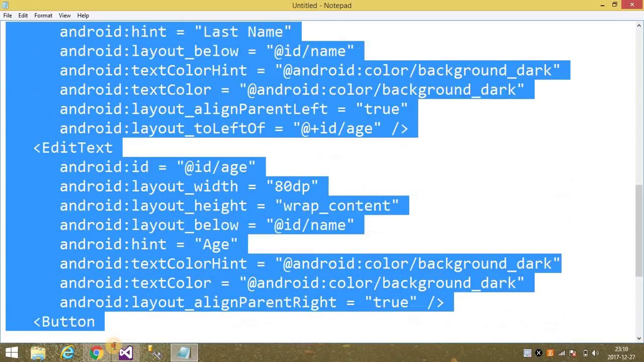Open the Edit menu
Image resolution: width=644 pixels, height=362 pixels.
(x=23, y=16)
